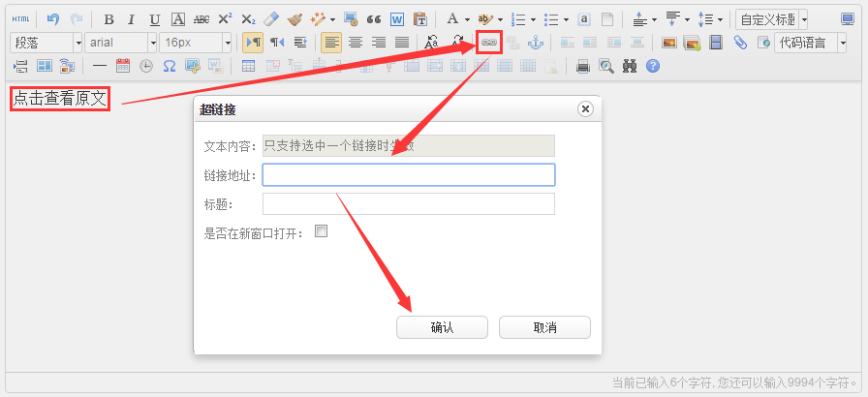This screenshot has width=868, height=397.
Task: Click the hyperlink insert icon in toolbar
Action: tap(489, 43)
